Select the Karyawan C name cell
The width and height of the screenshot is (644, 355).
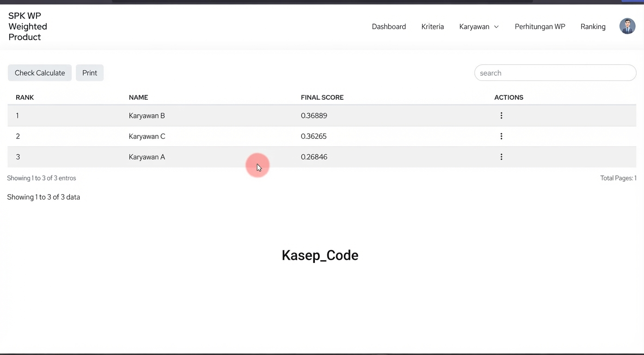pos(147,136)
